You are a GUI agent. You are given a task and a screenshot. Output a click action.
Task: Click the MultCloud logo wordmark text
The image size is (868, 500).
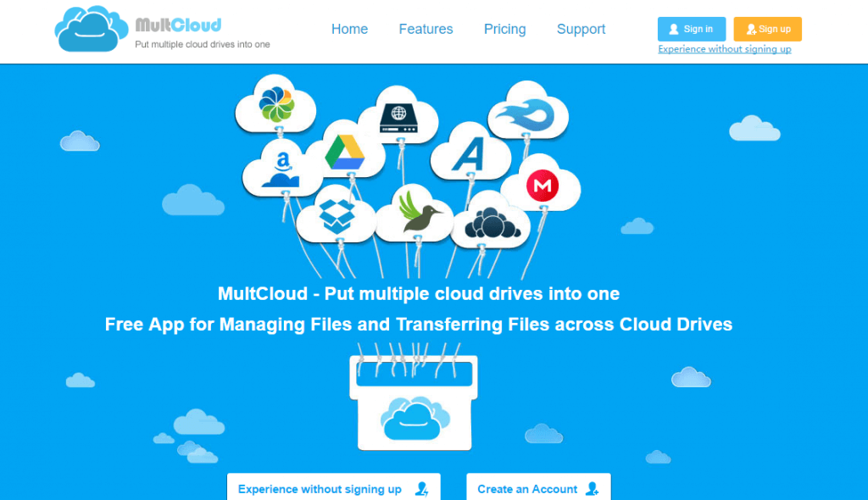[x=178, y=25]
